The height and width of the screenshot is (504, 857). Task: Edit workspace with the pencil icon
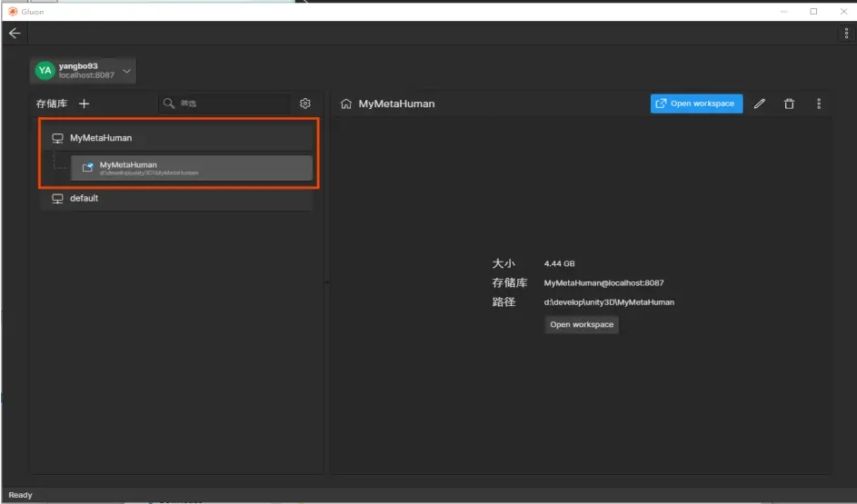(760, 104)
